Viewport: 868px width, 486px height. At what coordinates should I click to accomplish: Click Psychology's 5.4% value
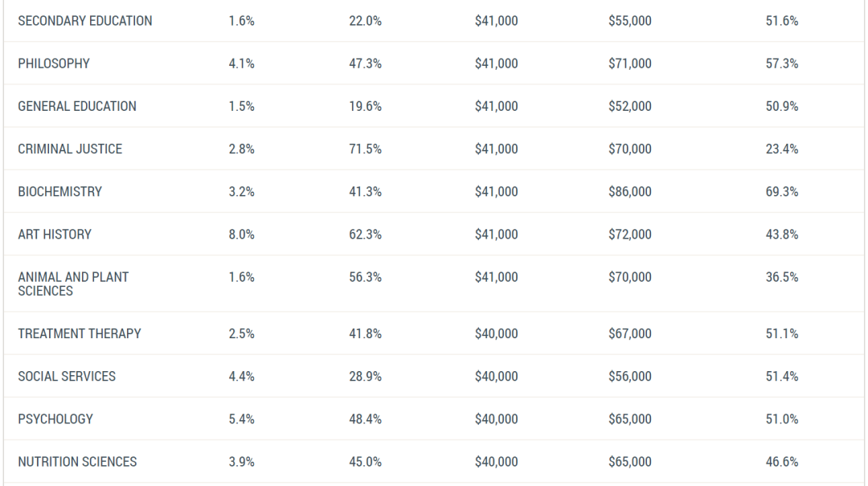pos(241,419)
